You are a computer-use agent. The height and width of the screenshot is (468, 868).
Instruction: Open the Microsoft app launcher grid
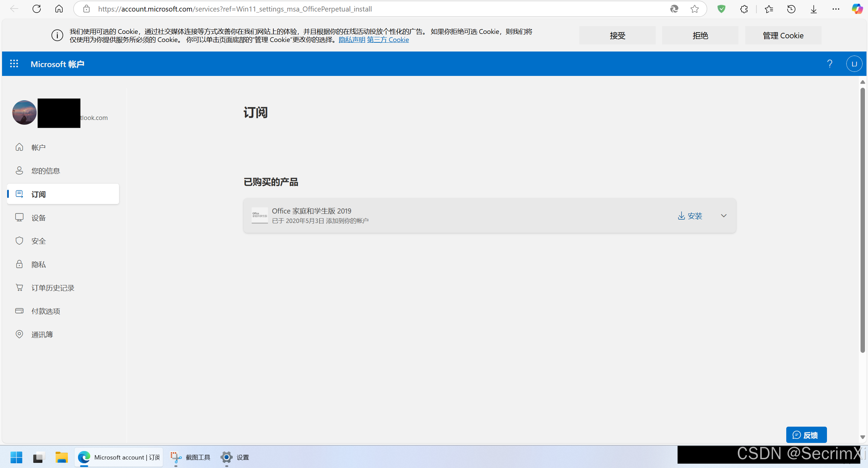click(14, 64)
